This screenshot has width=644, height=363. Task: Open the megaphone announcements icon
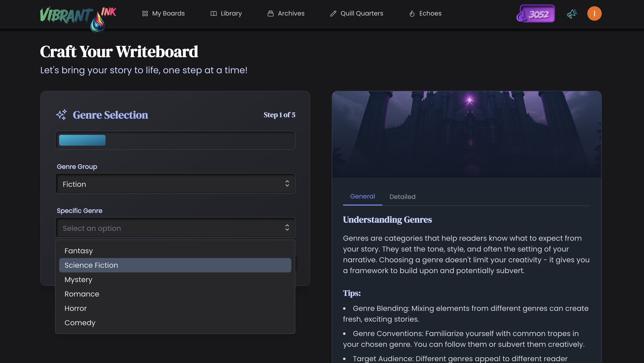coord(572,13)
